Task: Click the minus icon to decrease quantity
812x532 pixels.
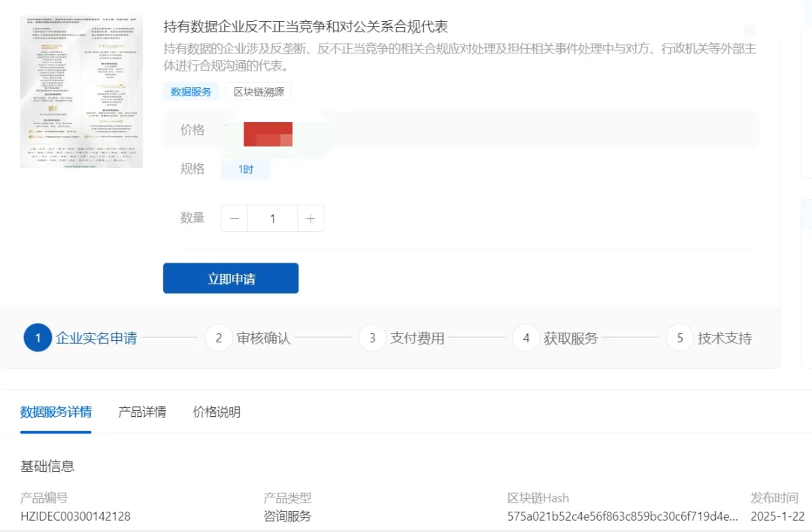Action: click(235, 218)
